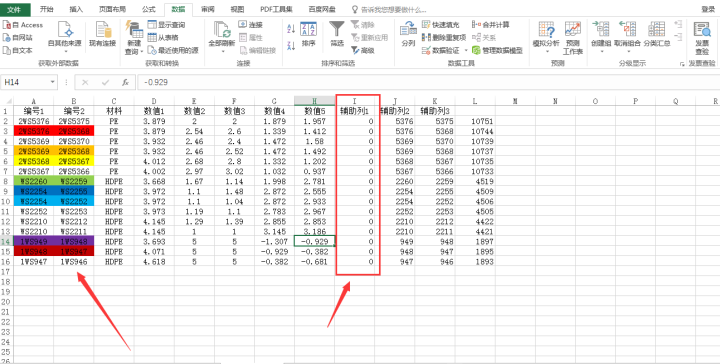Import data using 自 Access icon

coord(6,25)
